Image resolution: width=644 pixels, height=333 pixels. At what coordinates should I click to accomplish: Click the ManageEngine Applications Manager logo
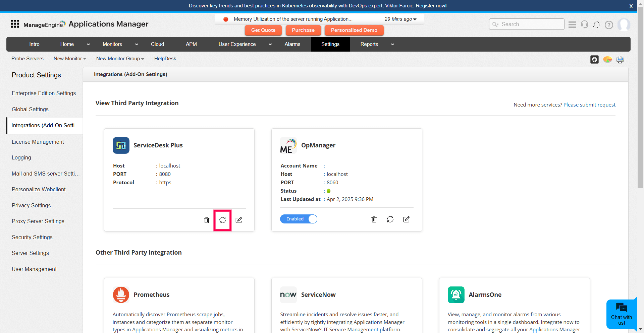click(86, 24)
